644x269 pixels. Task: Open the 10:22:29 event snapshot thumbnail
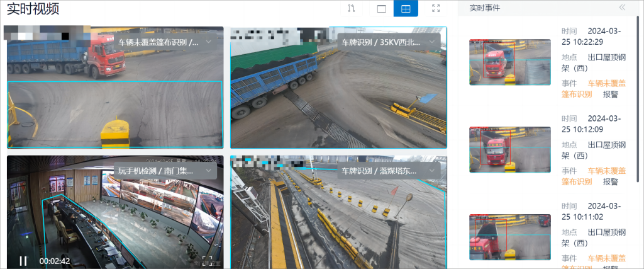509,62
